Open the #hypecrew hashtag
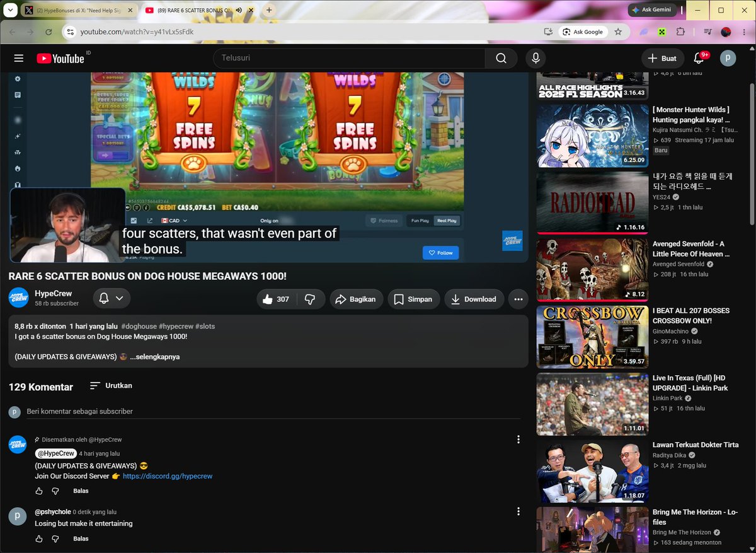Viewport: 756px width, 553px height. click(x=176, y=327)
